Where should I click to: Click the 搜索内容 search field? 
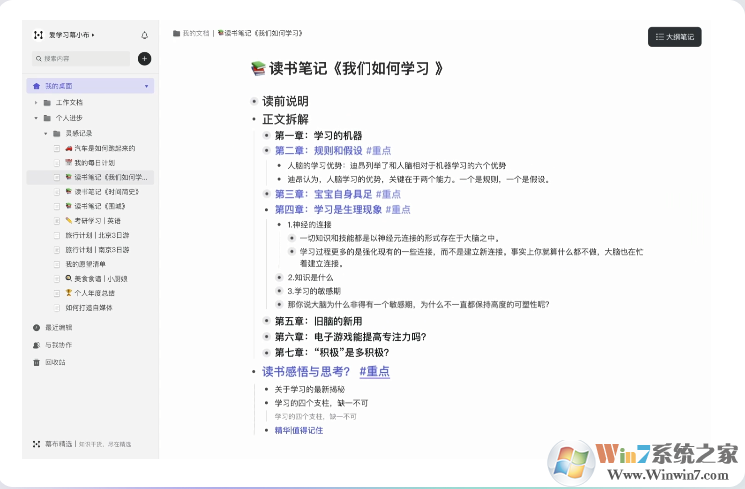point(80,59)
